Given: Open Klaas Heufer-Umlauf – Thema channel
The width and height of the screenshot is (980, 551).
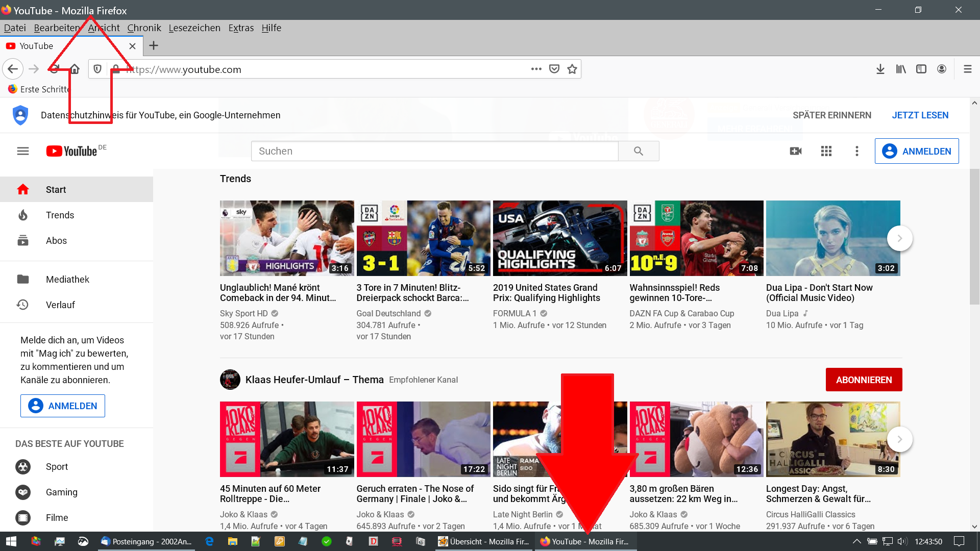Looking at the screenshot, I should coord(314,380).
